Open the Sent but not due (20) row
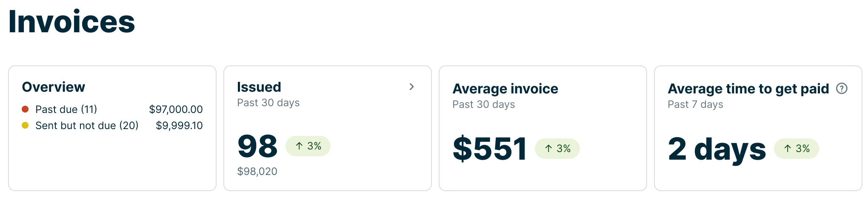This screenshot has width=868, height=200. point(87,126)
